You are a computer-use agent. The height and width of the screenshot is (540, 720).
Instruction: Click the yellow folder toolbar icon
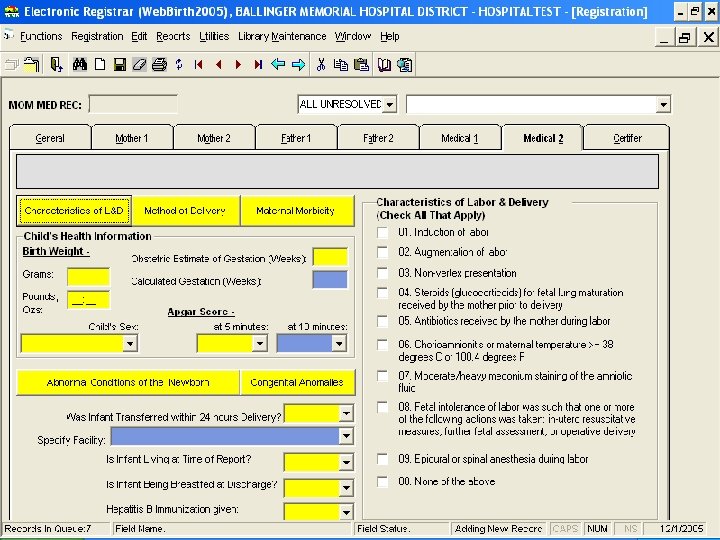[x=32, y=65]
